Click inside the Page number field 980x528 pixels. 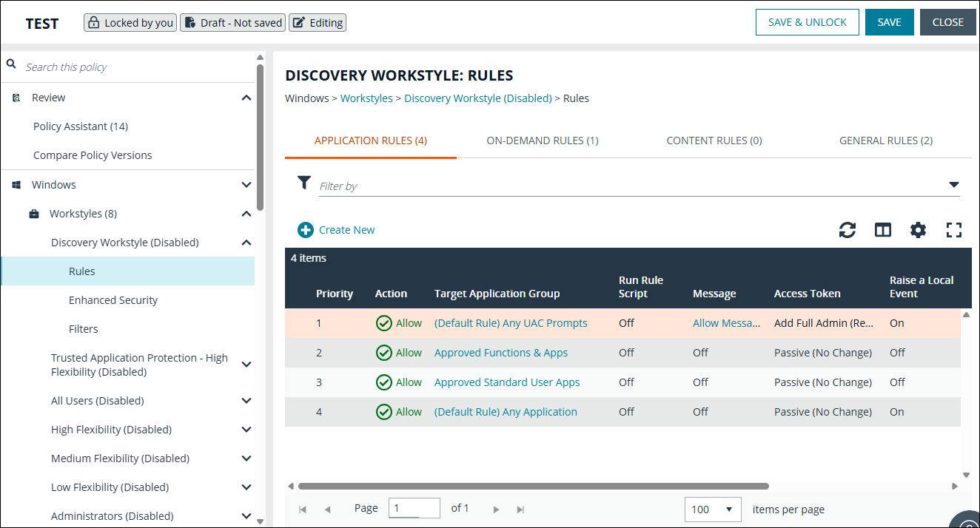(x=414, y=508)
